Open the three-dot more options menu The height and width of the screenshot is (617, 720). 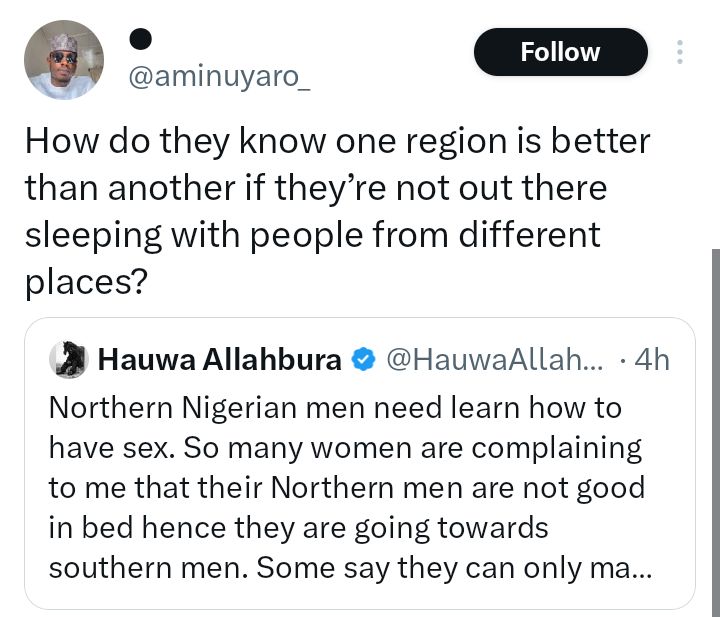(x=680, y=52)
